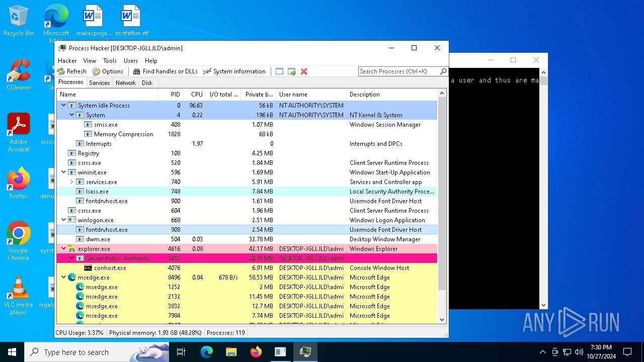
Task: Collapse the msedge.exe 8496 parent node
Action: click(x=63, y=278)
